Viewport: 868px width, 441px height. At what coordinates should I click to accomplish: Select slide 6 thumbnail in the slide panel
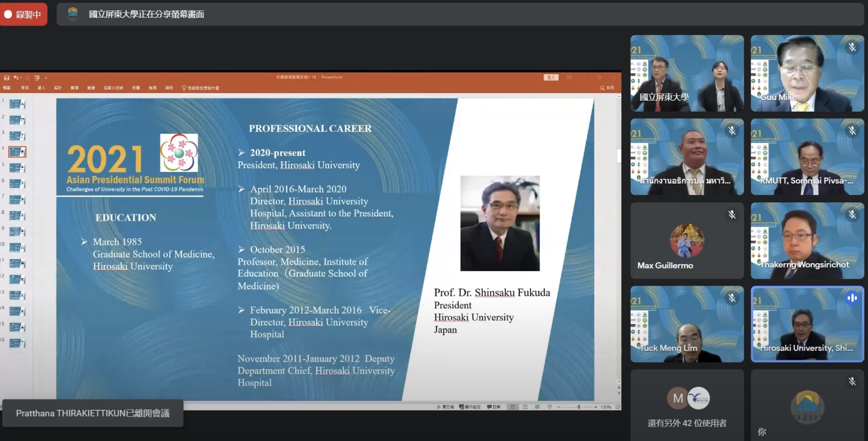18,184
